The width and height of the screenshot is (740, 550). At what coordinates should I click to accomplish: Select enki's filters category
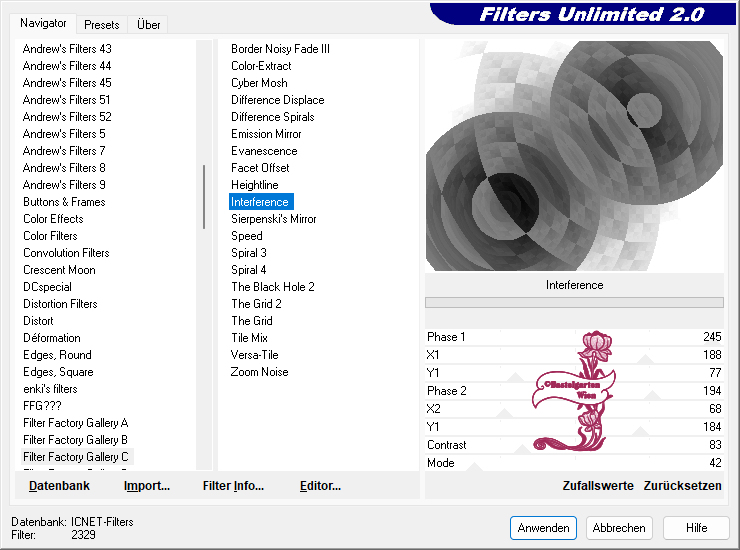coord(50,389)
